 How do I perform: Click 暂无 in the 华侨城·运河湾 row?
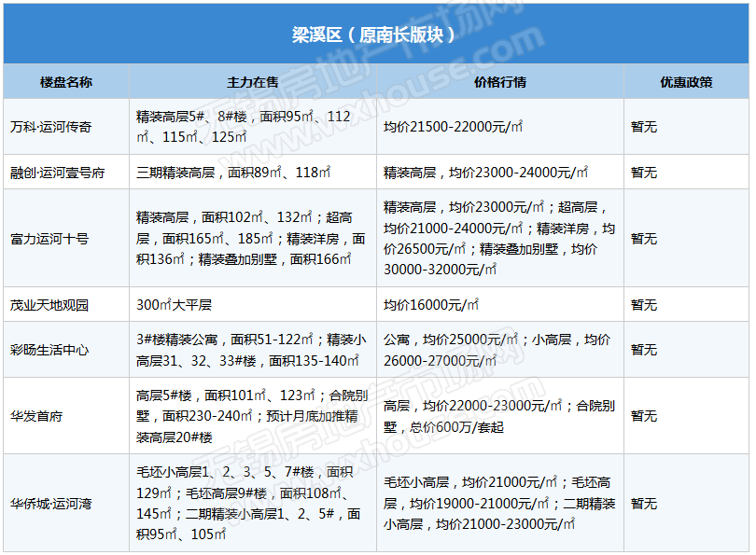pyautogui.click(x=644, y=504)
